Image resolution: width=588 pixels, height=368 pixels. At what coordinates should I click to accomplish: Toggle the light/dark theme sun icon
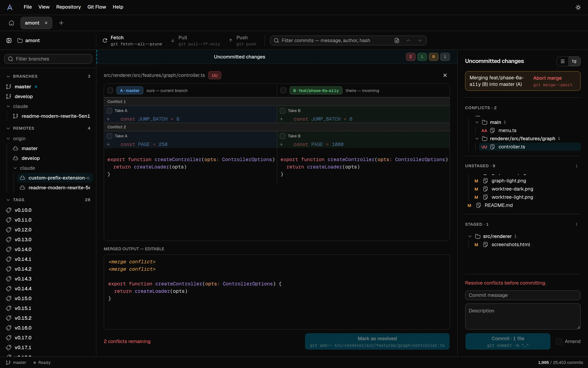pos(578,7)
